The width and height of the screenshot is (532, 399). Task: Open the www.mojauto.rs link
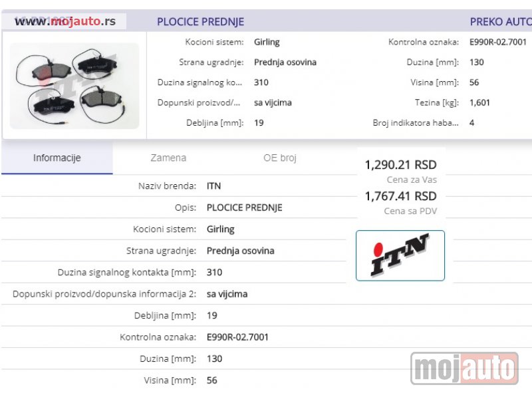(65, 21)
